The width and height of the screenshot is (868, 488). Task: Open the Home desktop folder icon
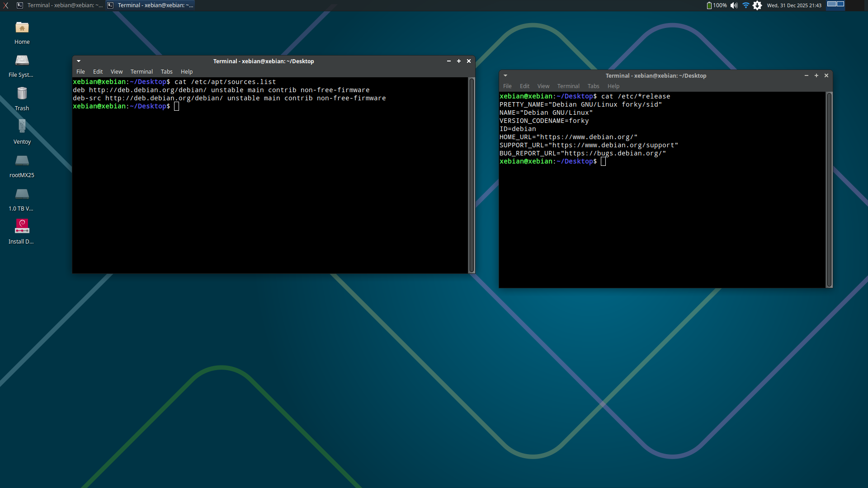(x=22, y=28)
